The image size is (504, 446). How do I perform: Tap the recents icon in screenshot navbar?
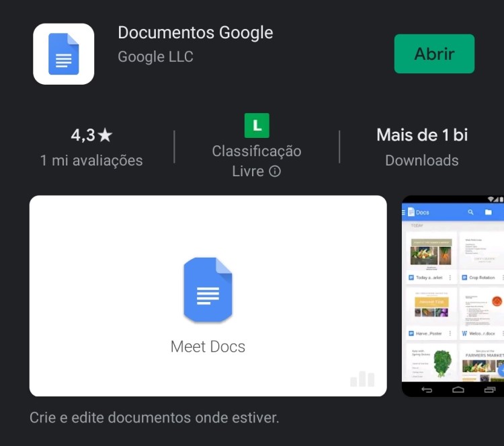coord(489,390)
